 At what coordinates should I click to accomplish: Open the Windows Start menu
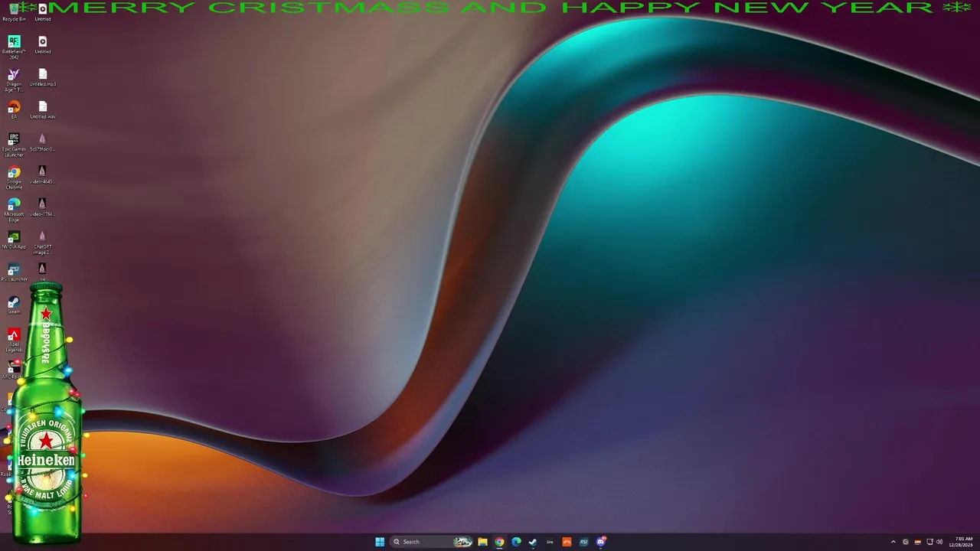tap(380, 542)
